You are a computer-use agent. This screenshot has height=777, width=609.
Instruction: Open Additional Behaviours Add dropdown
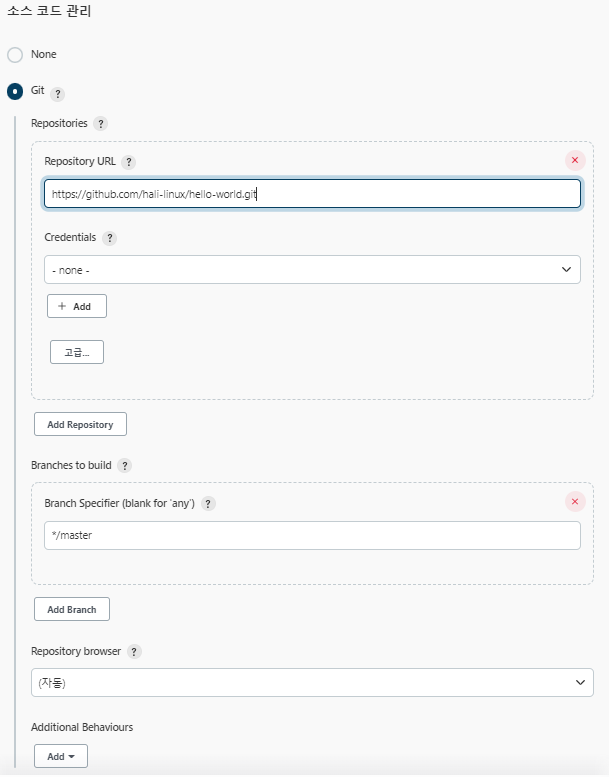(61, 756)
